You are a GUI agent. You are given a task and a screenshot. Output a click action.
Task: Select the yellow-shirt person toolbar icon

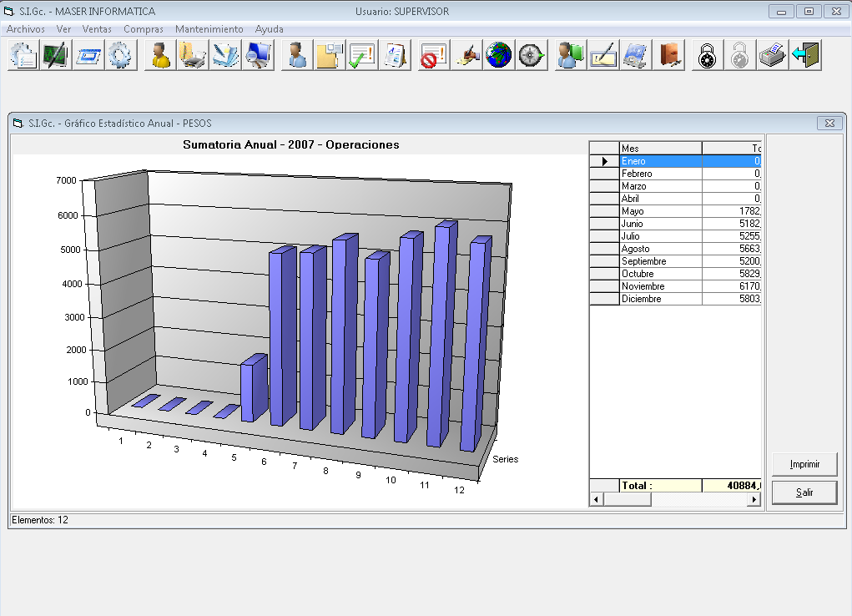(x=160, y=55)
